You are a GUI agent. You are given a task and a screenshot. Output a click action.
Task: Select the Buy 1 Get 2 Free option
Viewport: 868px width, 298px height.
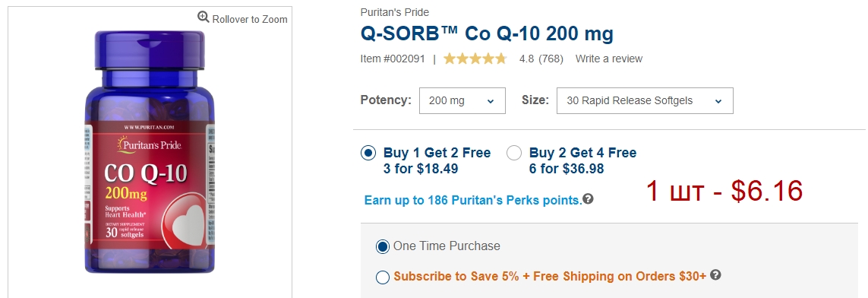coord(368,153)
